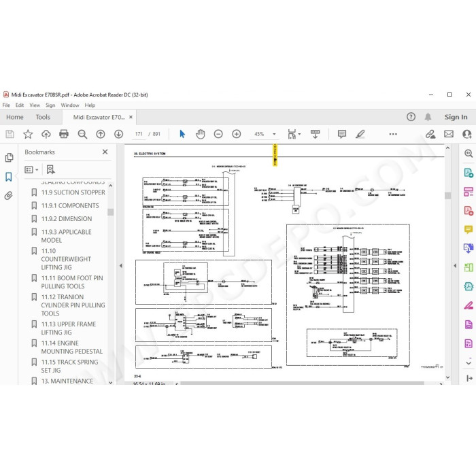The height and width of the screenshot is (476, 476).
Task: Open bookmark 11.13 UPPER FRAME LIFTING JIG
Action: tap(69, 328)
